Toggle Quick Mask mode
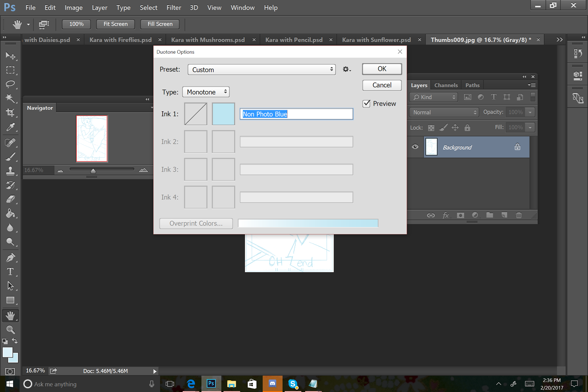The height and width of the screenshot is (392, 588). point(10,371)
